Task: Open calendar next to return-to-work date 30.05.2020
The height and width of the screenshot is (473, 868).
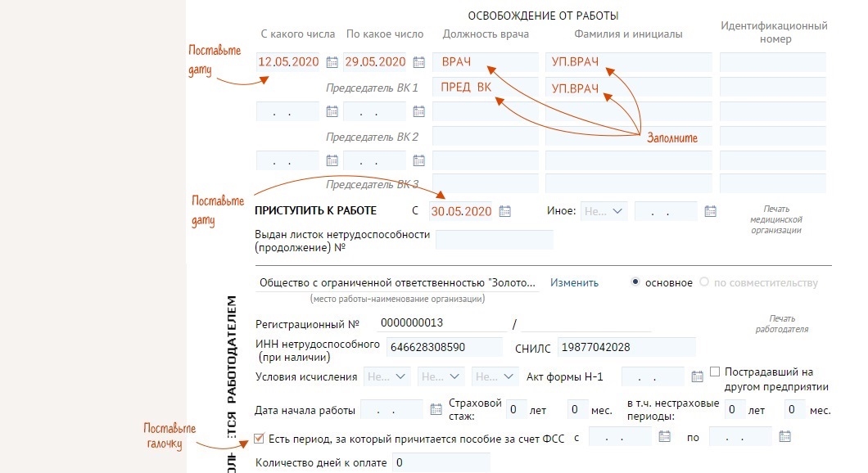Action: tap(505, 211)
